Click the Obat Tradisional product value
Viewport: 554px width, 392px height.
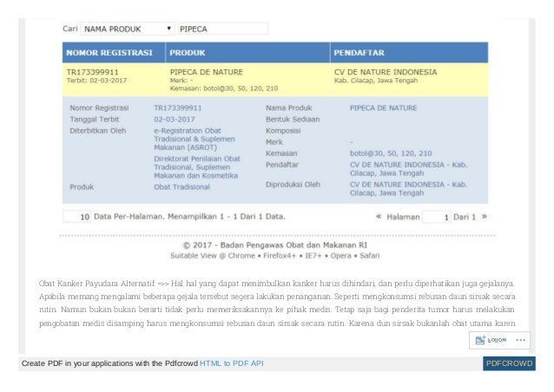point(181,187)
